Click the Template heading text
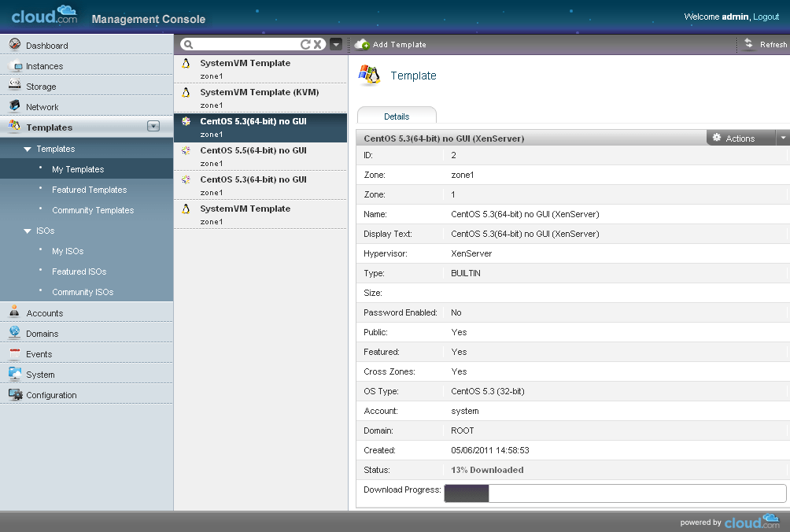The width and height of the screenshot is (790, 532). pos(414,76)
